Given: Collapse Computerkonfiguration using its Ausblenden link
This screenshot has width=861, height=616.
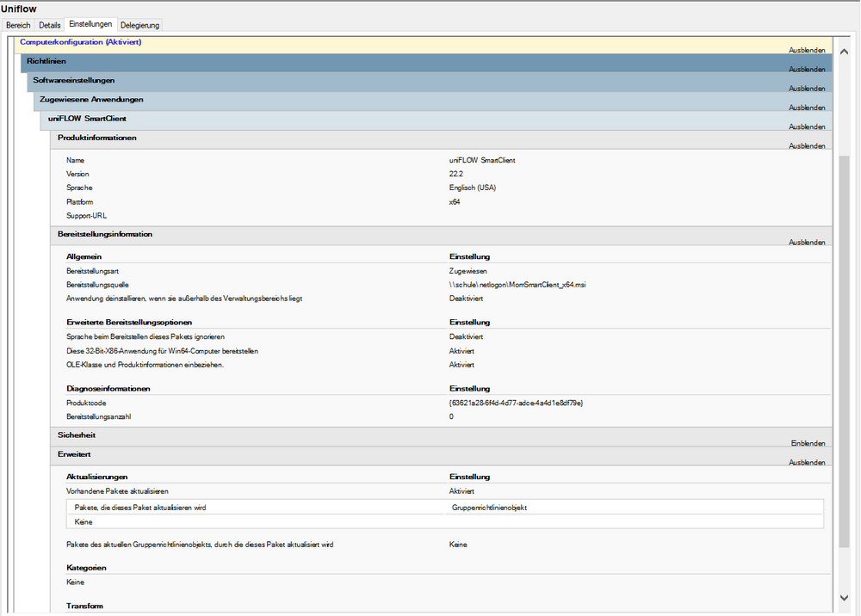Looking at the screenshot, I should 807,50.
